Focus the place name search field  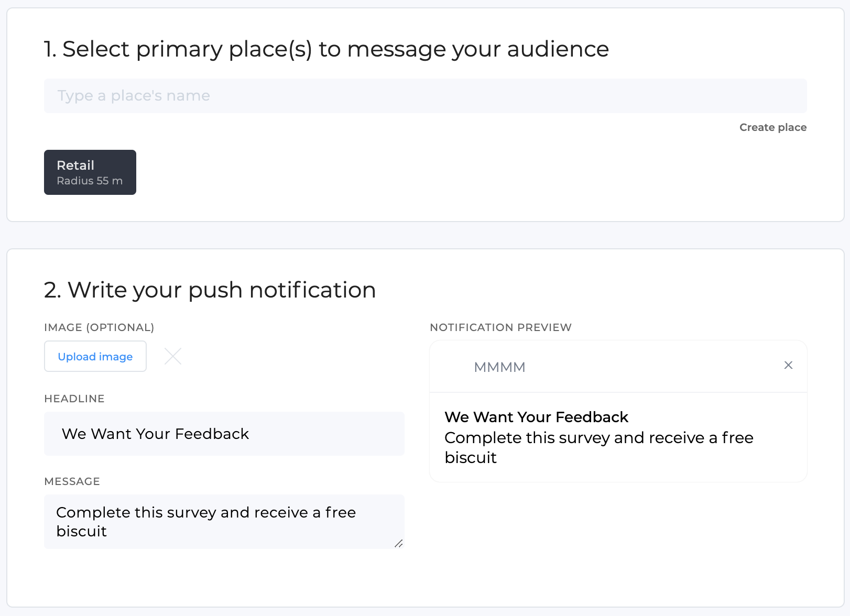(424, 96)
